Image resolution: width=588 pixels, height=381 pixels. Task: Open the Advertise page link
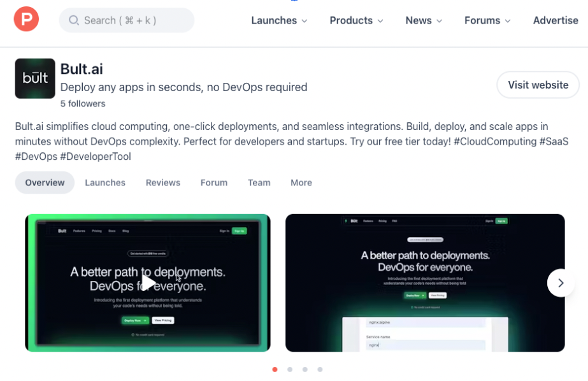point(555,20)
